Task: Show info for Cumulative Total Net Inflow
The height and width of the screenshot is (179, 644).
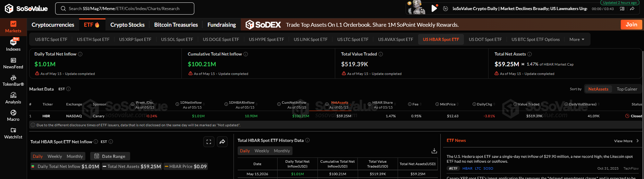Action: pyautogui.click(x=246, y=54)
